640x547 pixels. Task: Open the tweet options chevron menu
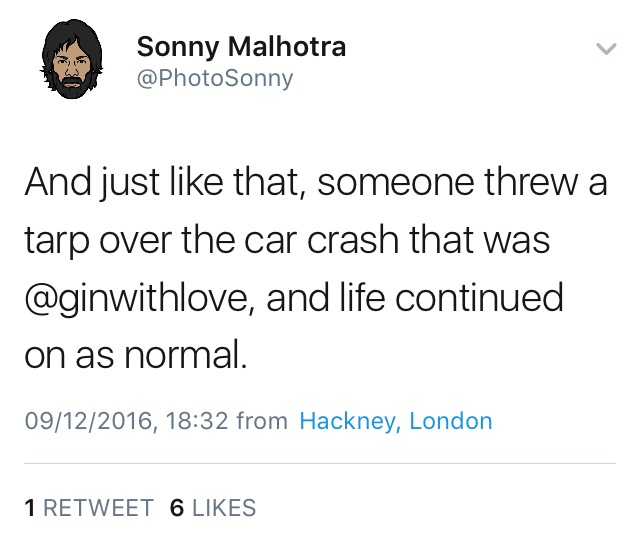pyautogui.click(x=603, y=48)
